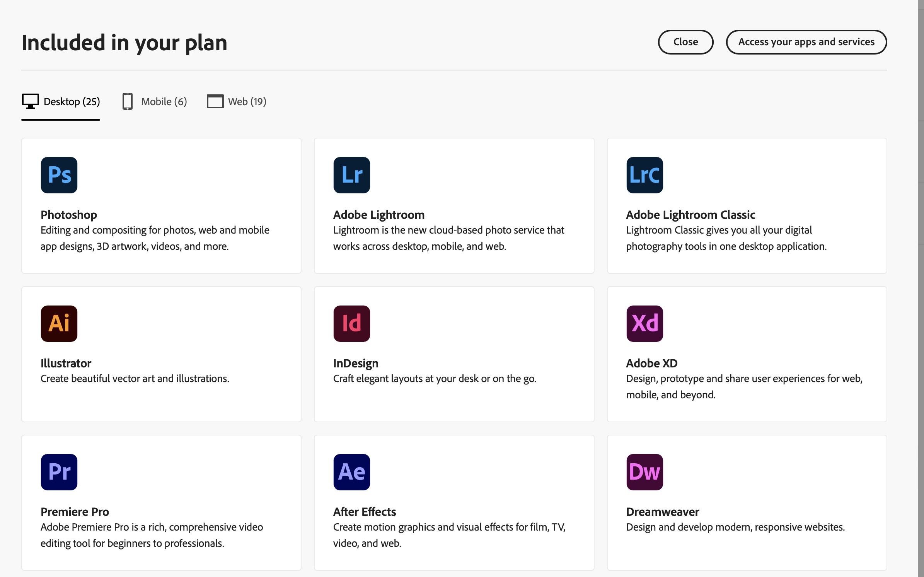Click the After Effects Ae icon
The image size is (924, 577).
(x=351, y=472)
